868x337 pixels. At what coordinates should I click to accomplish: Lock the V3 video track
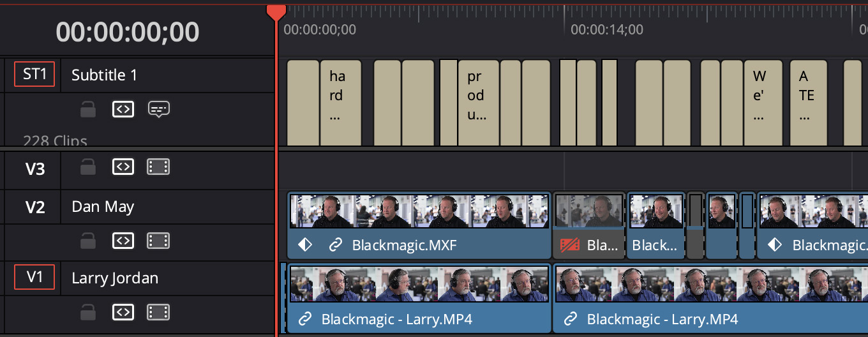point(88,167)
